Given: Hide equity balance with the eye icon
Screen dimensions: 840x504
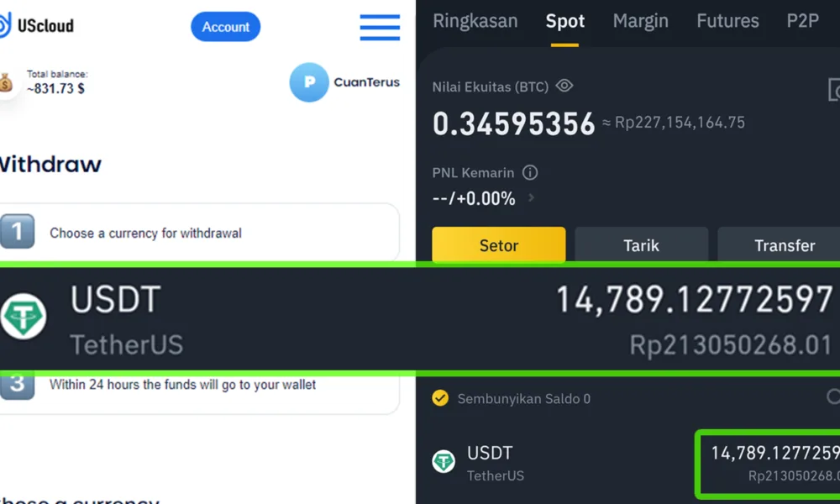Looking at the screenshot, I should (564, 86).
